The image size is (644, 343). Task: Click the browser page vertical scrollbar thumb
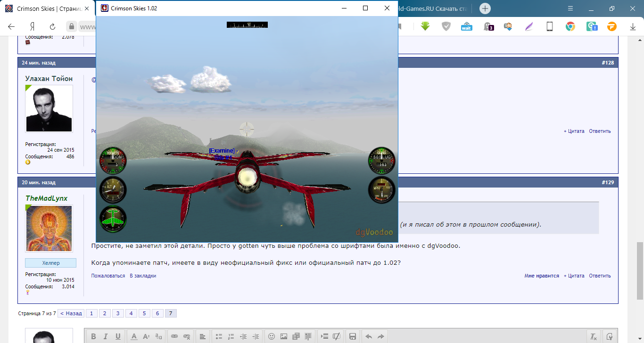point(640,271)
